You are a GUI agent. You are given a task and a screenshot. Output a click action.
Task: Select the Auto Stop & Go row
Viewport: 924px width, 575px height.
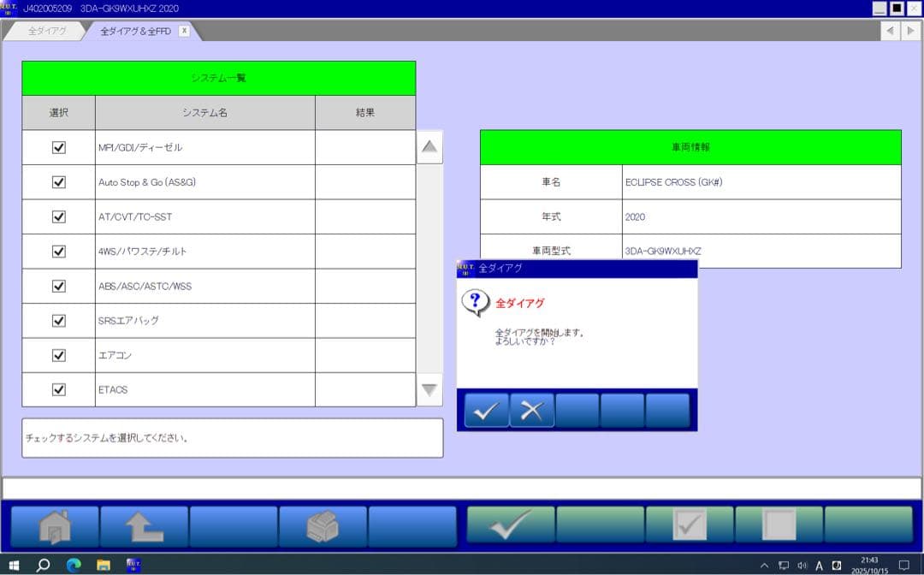click(205, 182)
